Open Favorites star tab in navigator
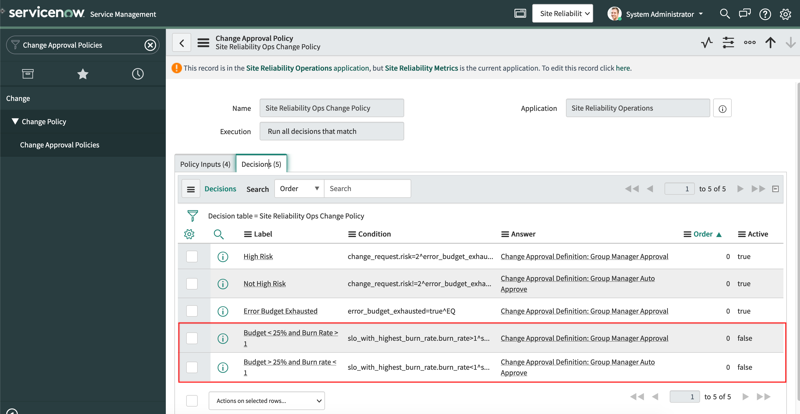Viewport: 800px width, 414px height. (x=83, y=74)
